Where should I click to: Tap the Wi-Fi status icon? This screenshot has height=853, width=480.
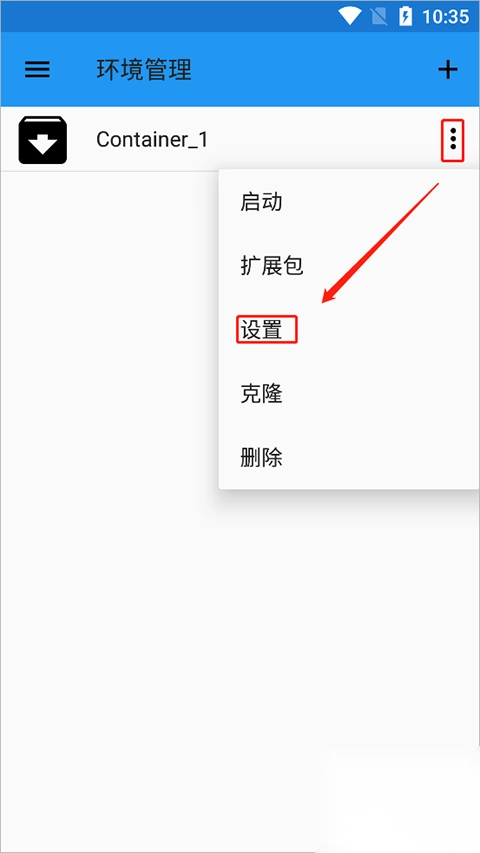point(349,16)
